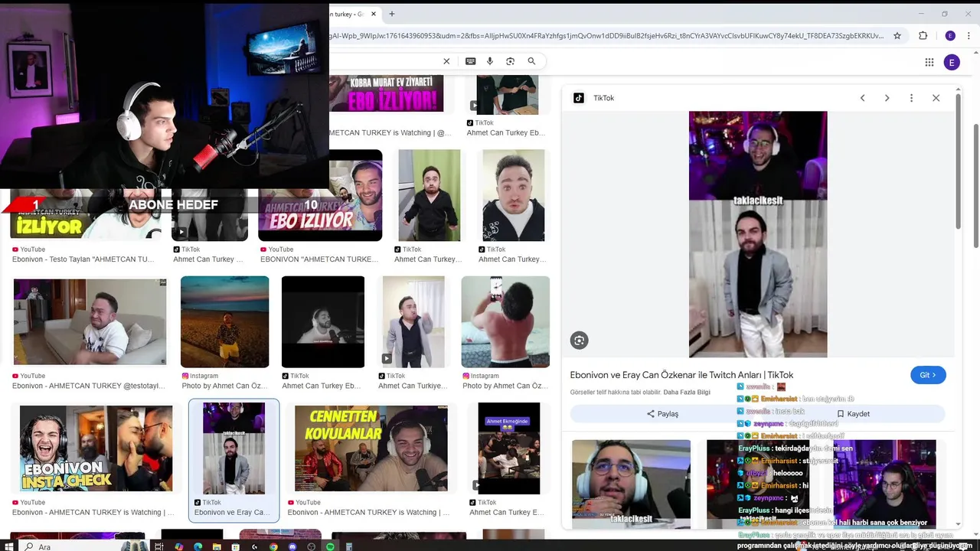The height and width of the screenshot is (551, 980).
Task: Click 'Ebonivon - Testo Taylan "AHMETCAN TU...' caption
Action: [x=83, y=259]
